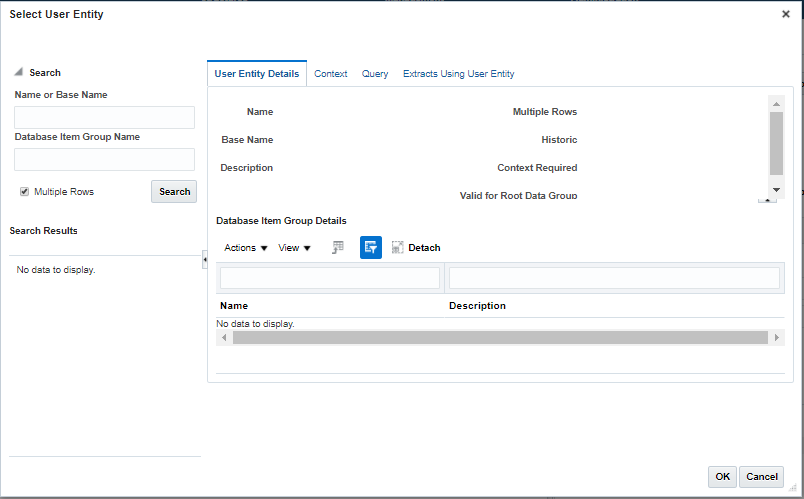Open the View dropdown menu
Viewport: 804px width, 499px height.
(294, 248)
